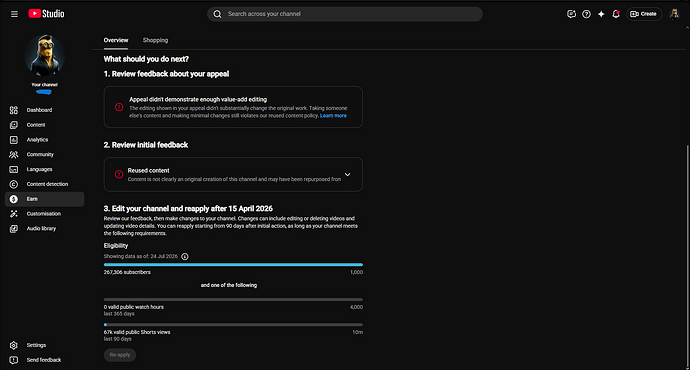Click the Shorts views progress bar
Viewport: 690px width, 370px height.
pos(233,325)
